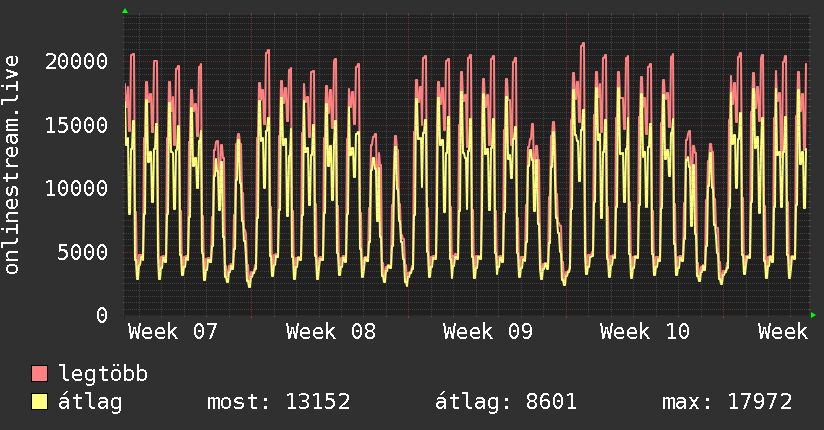824x430 pixels.
Task: Click the 20000 Y-axis tick label
Action: (77, 61)
